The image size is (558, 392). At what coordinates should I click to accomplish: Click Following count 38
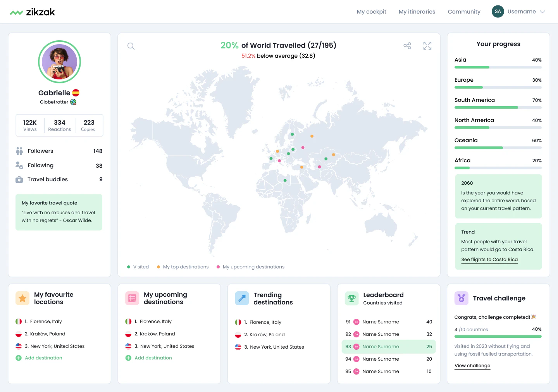(99, 166)
